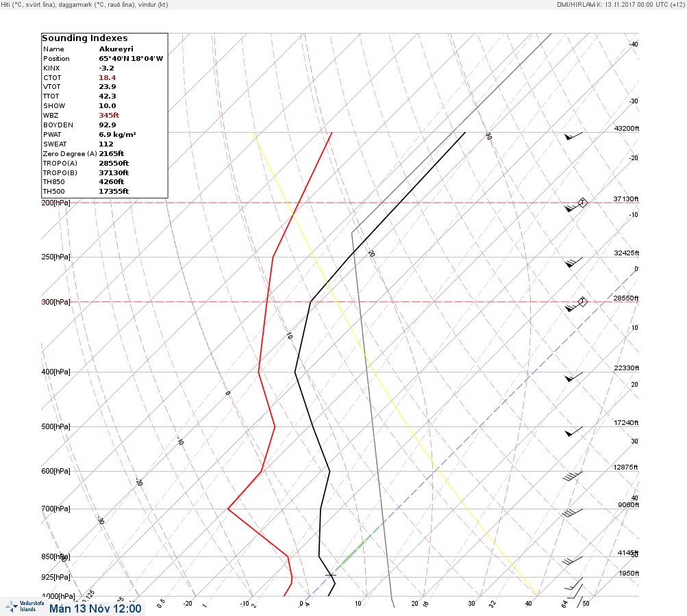Click the wind barb at 4145ft

[x=573, y=561]
